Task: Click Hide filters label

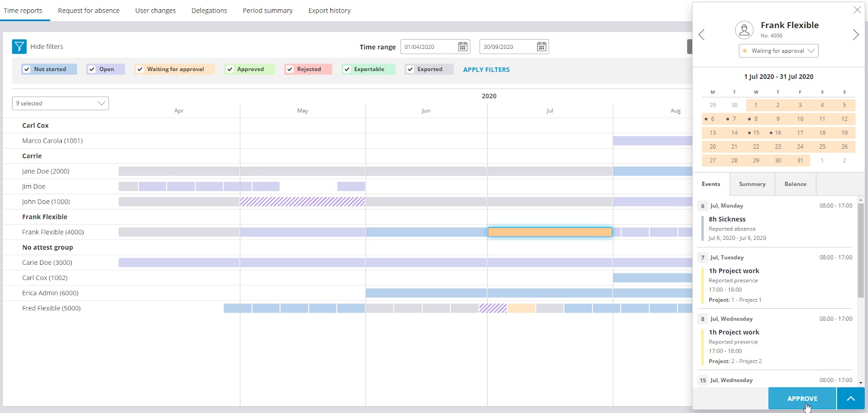Action: (x=47, y=47)
